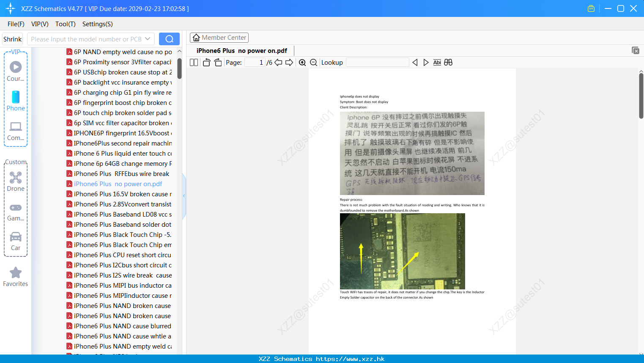
Task: Expand the model number dropdown arrow
Action: click(148, 39)
